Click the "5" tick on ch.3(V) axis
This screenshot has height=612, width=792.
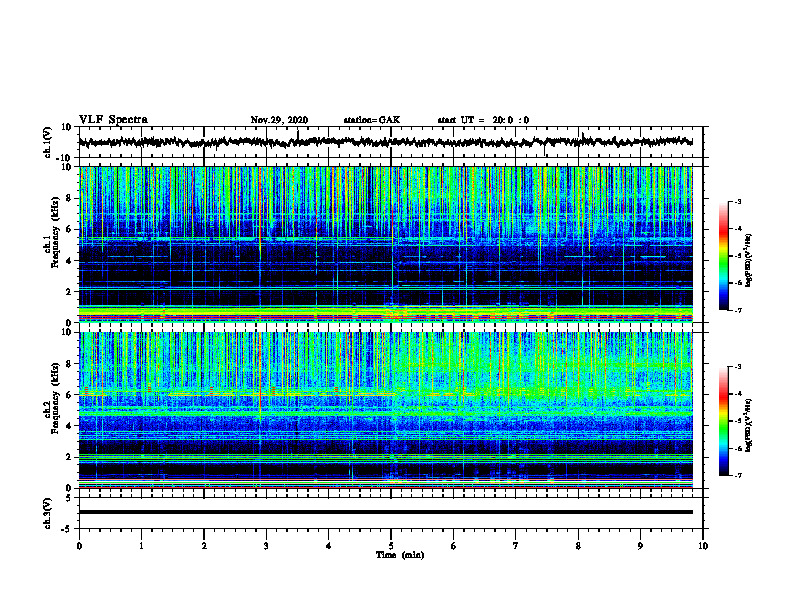[x=70, y=498]
